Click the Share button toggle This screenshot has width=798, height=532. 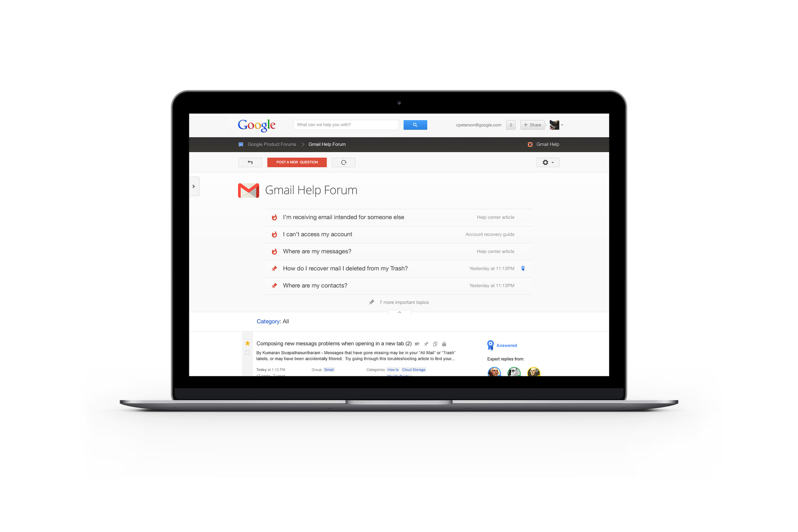(x=532, y=125)
